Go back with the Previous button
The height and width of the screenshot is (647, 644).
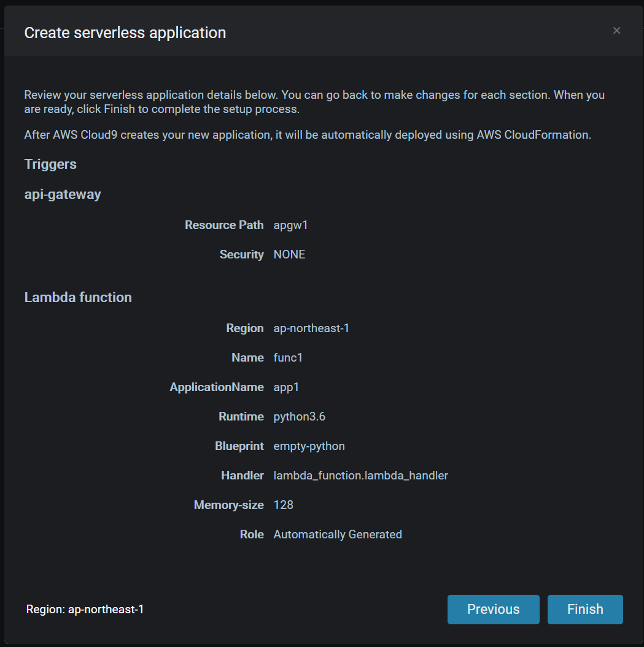coord(493,609)
